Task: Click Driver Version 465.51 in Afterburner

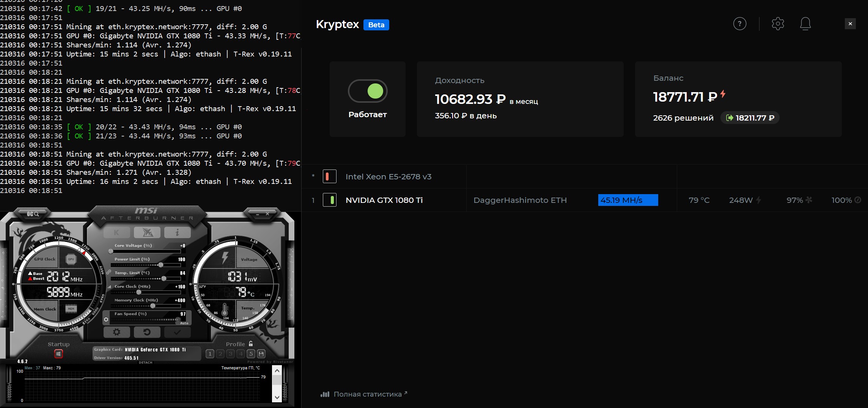Action: tap(116, 358)
